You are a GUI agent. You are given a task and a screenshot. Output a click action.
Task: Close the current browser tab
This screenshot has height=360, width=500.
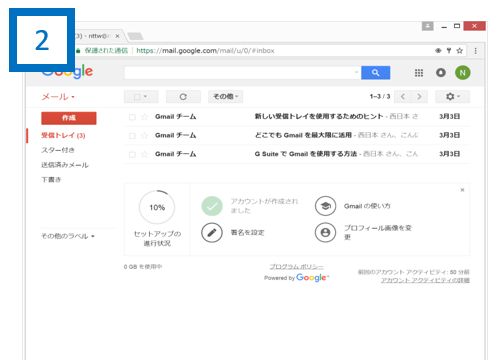click(x=117, y=36)
